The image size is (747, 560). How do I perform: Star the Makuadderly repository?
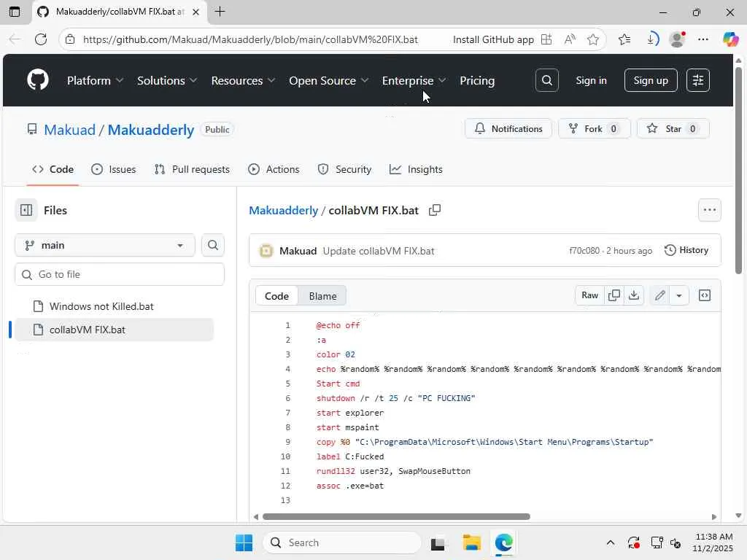click(673, 129)
